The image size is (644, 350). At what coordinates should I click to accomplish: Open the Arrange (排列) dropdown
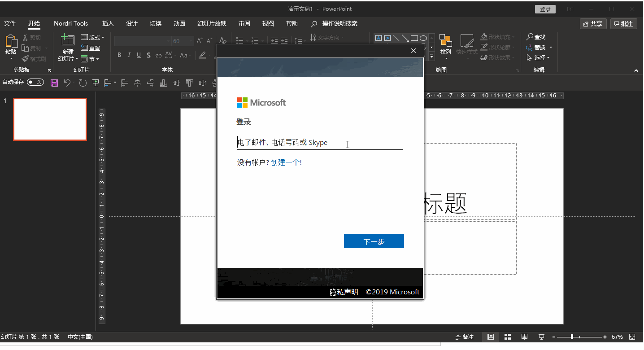[445, 47]
